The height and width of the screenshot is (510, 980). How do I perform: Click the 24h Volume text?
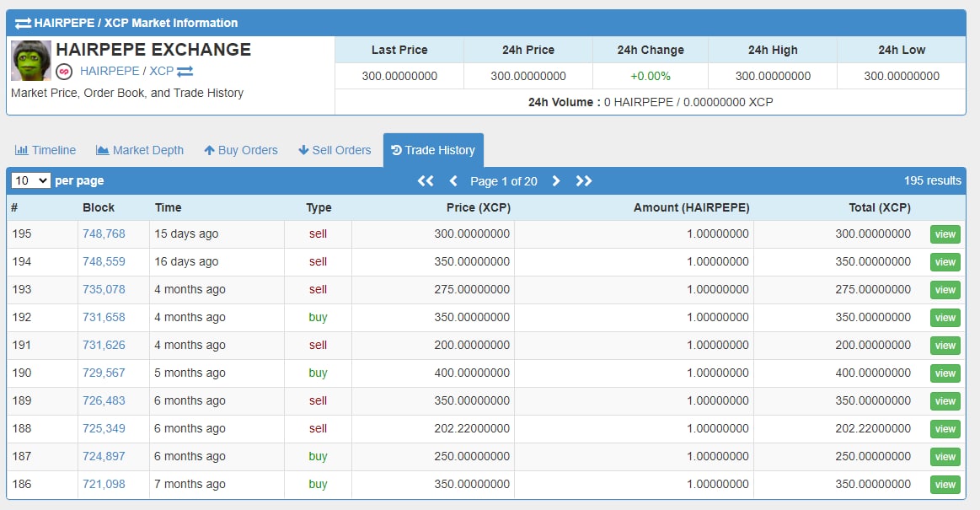(651, 102)
